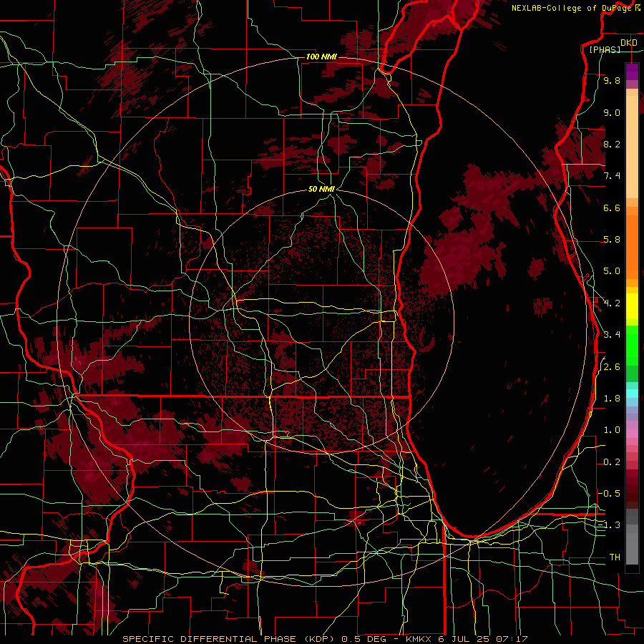Screen dimensions: 644x644
Task: Click the 3.4 color scale value
Action: click(x=612, y=335)
